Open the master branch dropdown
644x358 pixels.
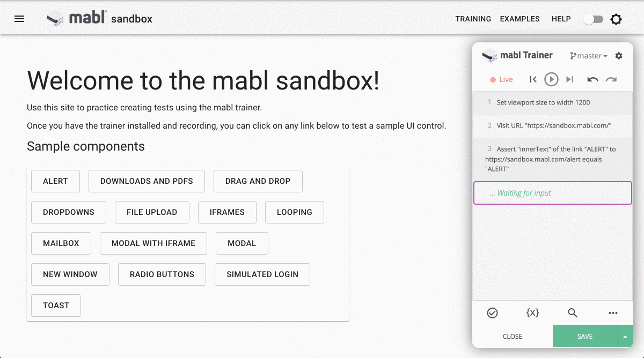589,56
